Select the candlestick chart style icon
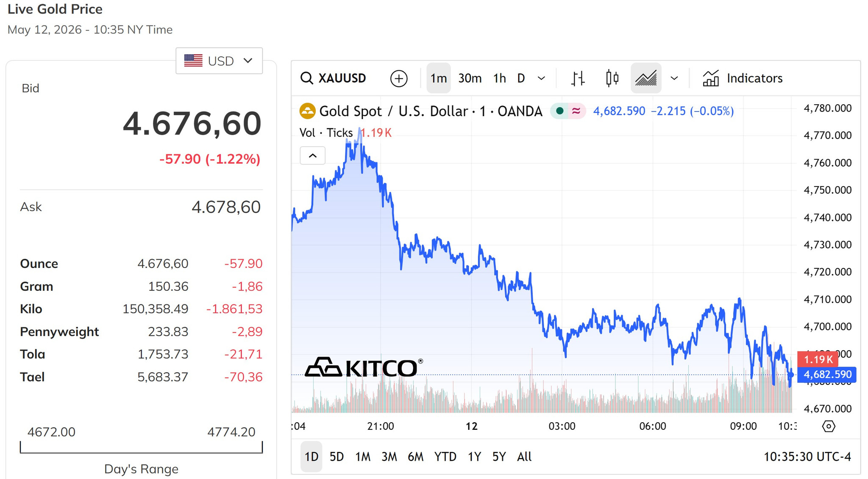The width and height of the screenshot is (868, 479). [612, 78]
